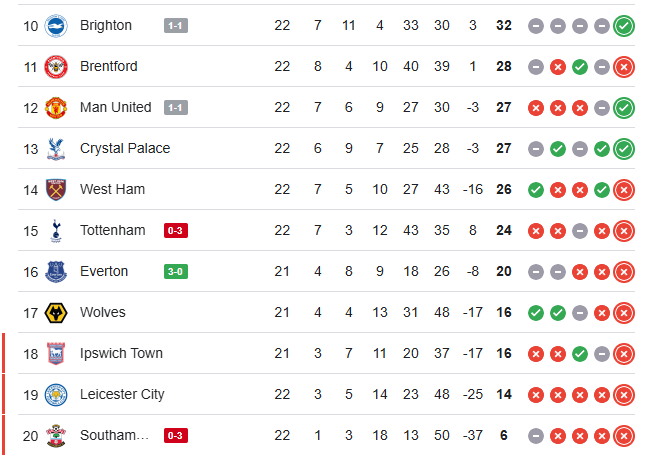
Task: Click Wolves' first green win form icon
Action: tap(536, 312)
